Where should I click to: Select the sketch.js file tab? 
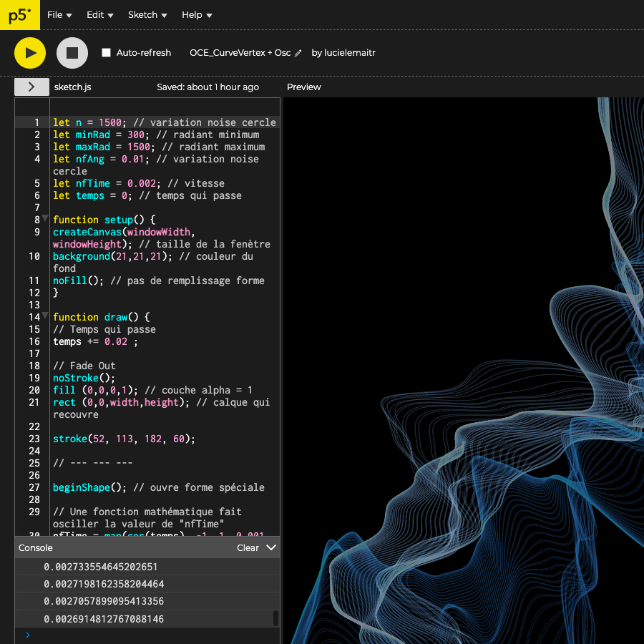tap(72, 87)
